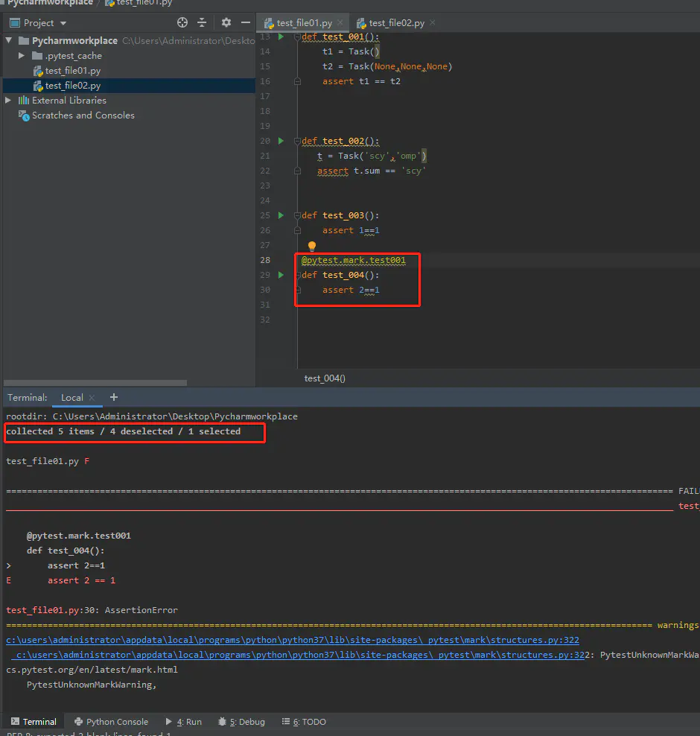Click the test_004() breadcrumb
This screenshot has height=736, width=700.
coord(325,378)
